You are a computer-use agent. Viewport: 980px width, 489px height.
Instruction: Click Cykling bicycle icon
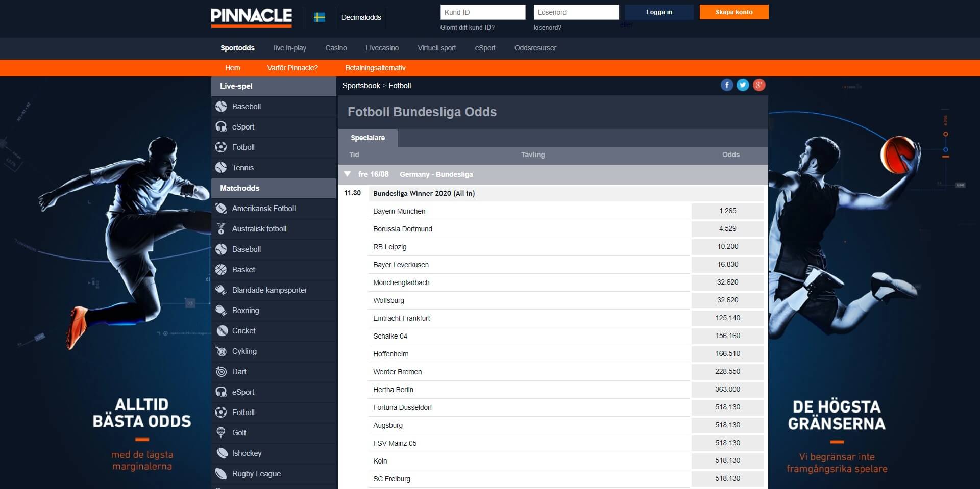221,351
